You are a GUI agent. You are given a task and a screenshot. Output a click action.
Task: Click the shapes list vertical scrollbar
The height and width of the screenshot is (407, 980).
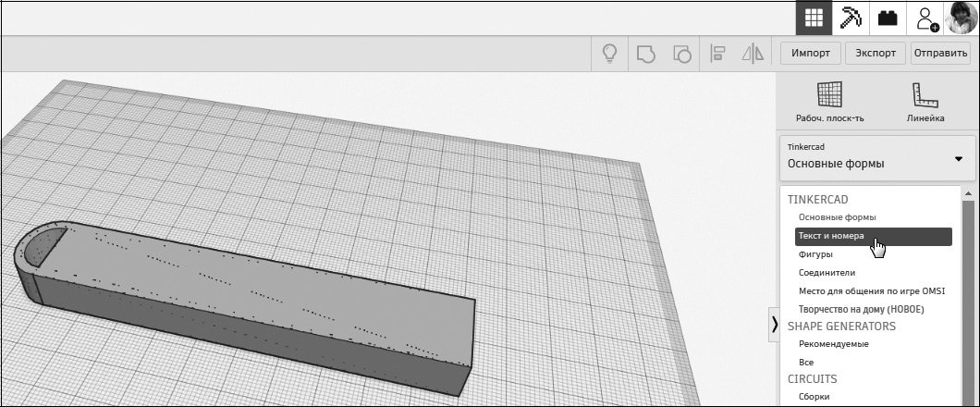(x=968, y=298)
